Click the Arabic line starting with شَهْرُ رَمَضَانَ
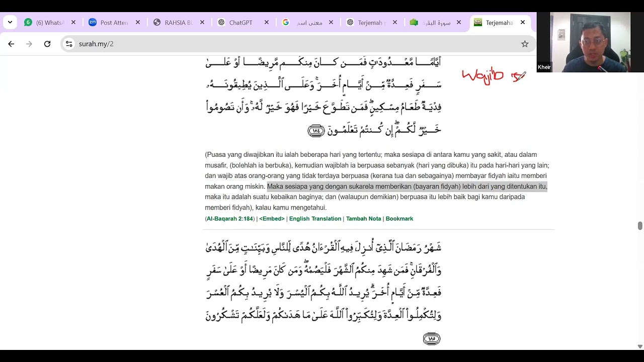The width and height of the screenshot is (644, 362). [x=324, y=247]
